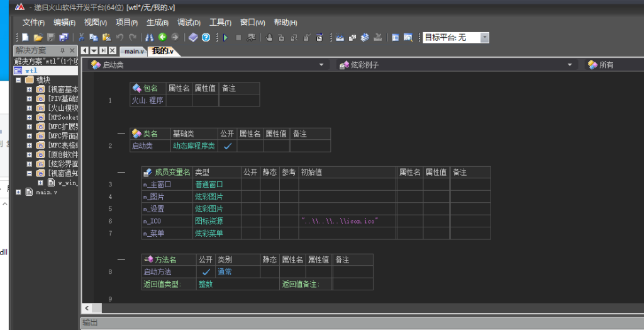Screen dimensions: 644x330
Task: Click the layered stack build icon
Action: (x=365, y=37)
